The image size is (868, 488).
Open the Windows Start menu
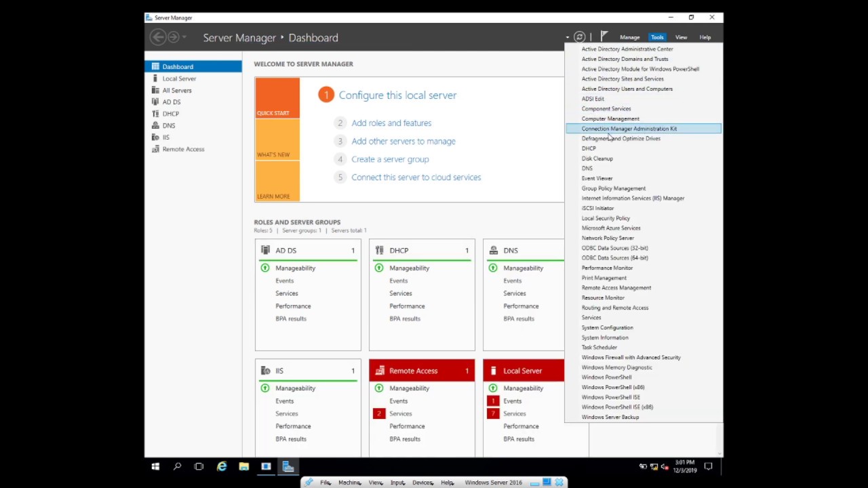click(x=155, y=466)
